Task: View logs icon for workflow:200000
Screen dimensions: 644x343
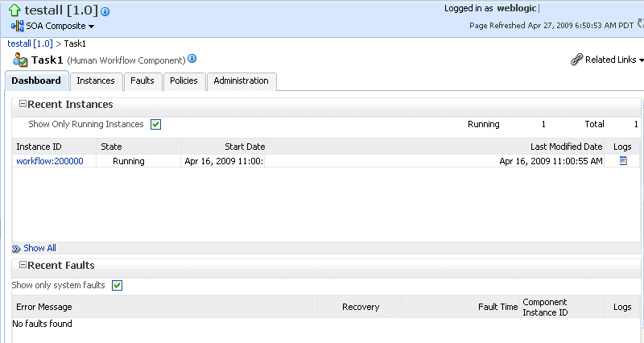Action: pyautogui.click(x=623, y=160)
